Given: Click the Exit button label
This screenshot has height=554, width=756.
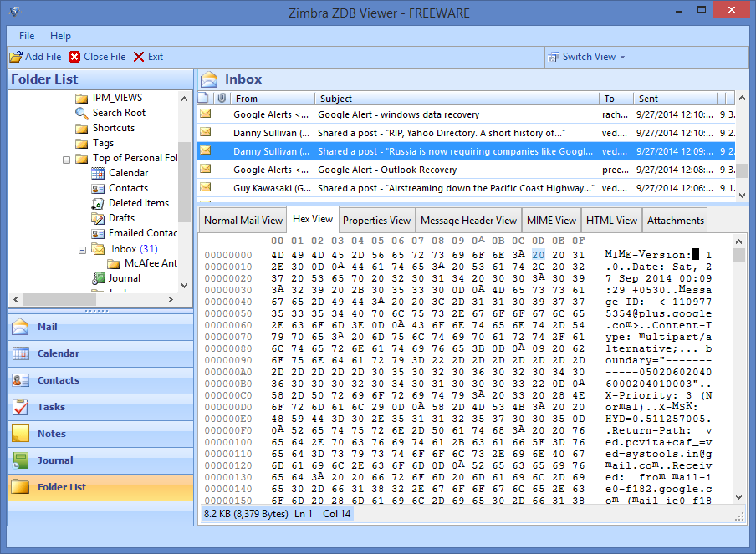Looking at the screenshot, I should pos(156,57).
